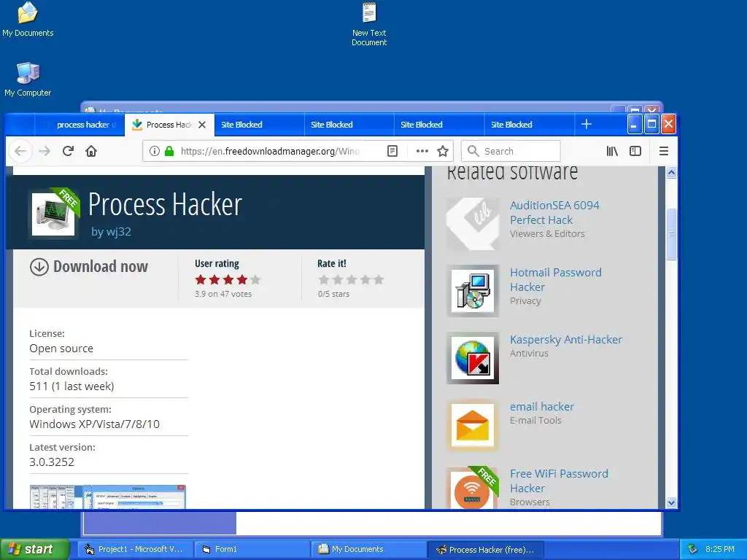Click the Process Hacker application icon
The width and height of the screenshot is (747, 560).
[x=53, y=214]
